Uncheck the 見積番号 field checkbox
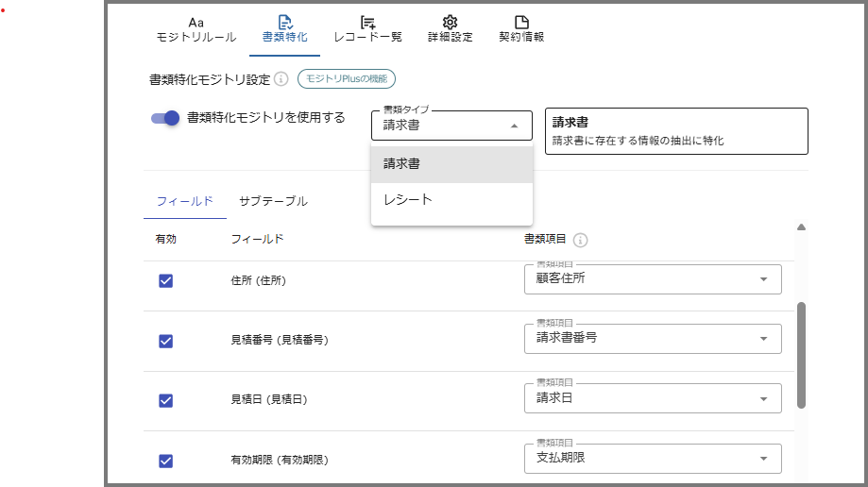This screenshot has width=868, height=487. click(166, 340)
